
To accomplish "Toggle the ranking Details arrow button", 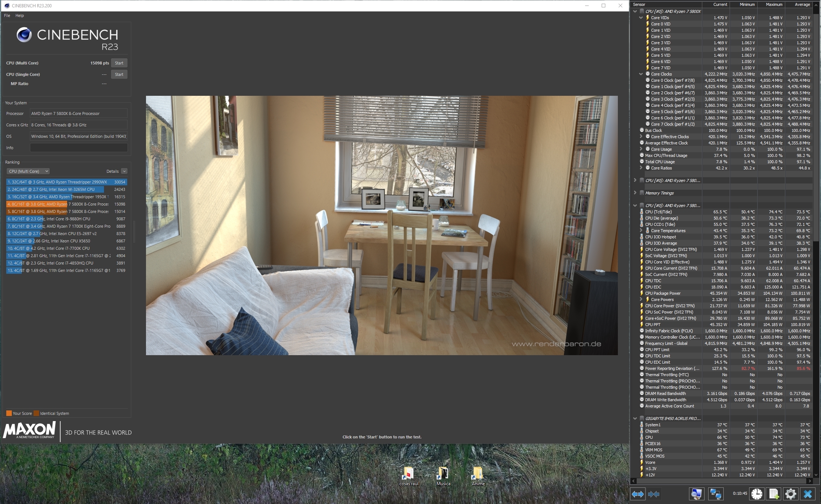I will pos(124,171).
